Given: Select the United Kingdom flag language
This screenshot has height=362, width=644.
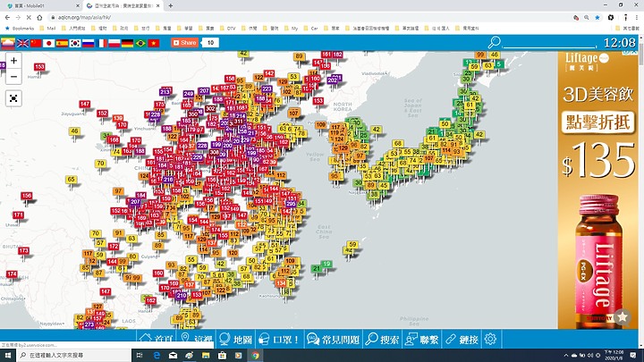Looking at the screenshot, I should tap(23, 43).
